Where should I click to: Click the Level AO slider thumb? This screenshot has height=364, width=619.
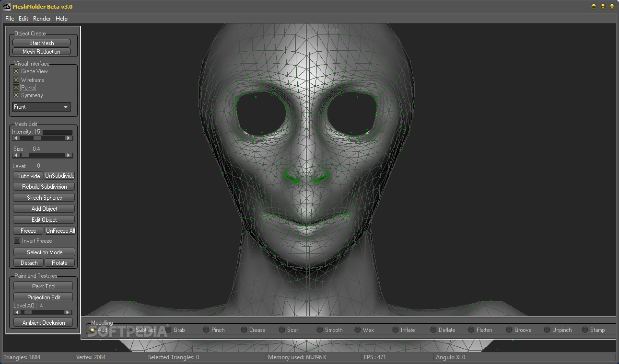[x=28, y=312]
